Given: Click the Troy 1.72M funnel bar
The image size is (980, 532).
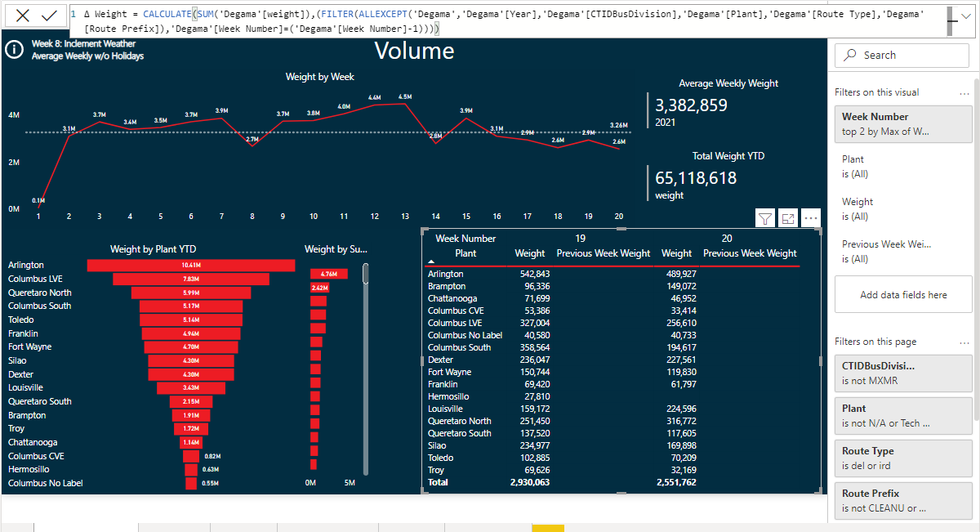Looking at the screenshot, I should [191, 429].
